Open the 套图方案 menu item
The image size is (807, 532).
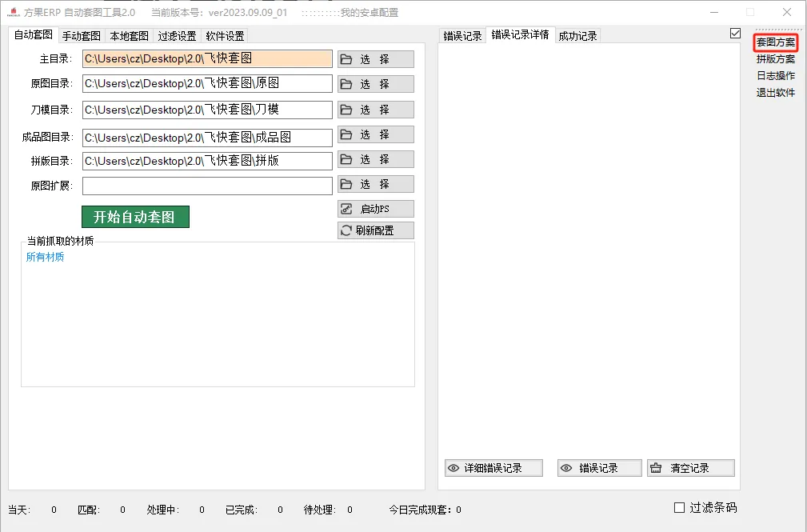(775, 42)
